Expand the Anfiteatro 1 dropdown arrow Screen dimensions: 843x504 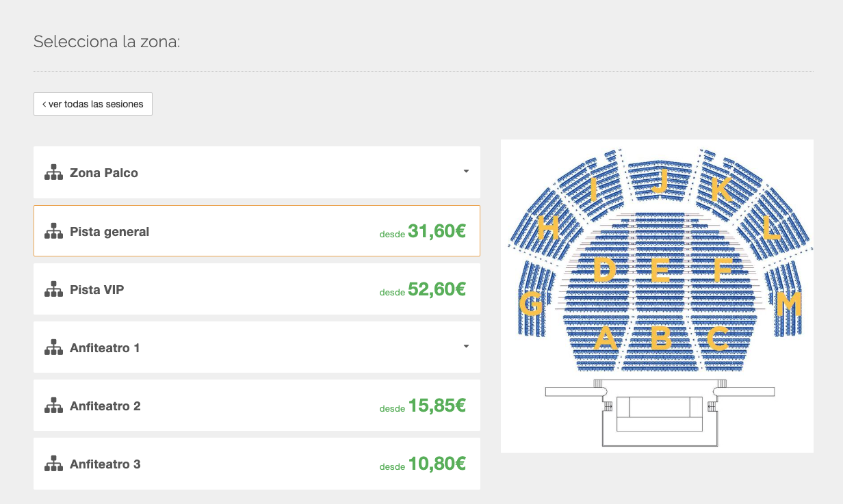(466, 347)
